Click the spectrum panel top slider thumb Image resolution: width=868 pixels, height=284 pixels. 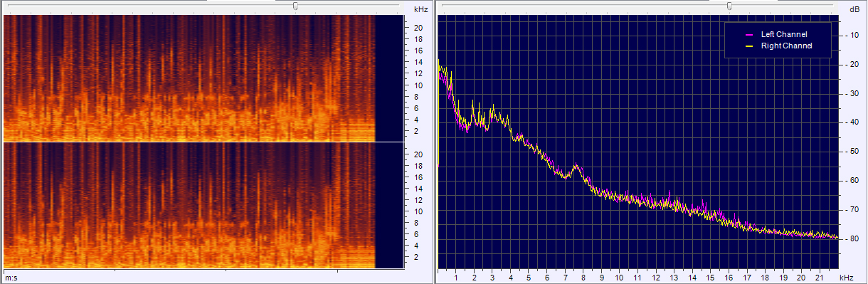729,6
